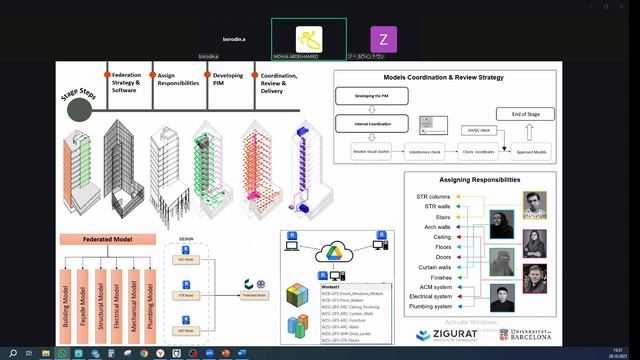Click the Approved Models box
640x360 pixels.
click(531, 151)
